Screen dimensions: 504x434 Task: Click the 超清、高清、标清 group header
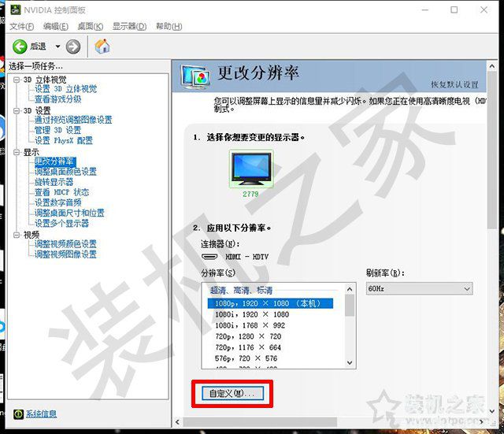point(242,291)
